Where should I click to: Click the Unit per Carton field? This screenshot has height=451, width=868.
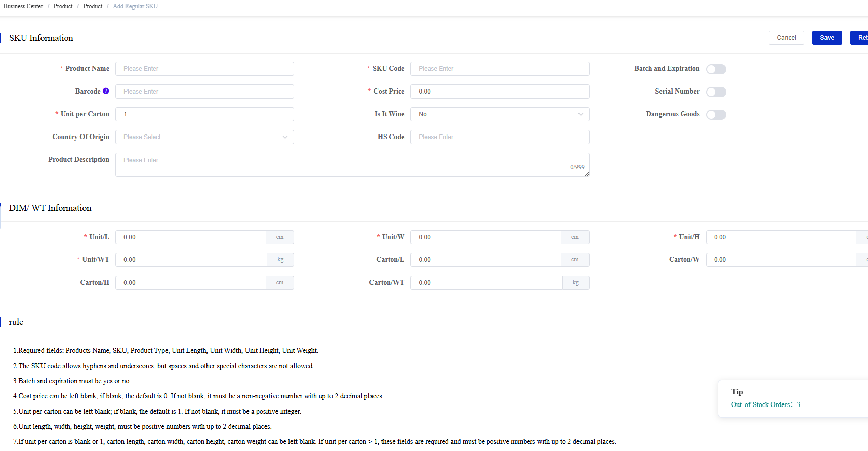[204, 114]
